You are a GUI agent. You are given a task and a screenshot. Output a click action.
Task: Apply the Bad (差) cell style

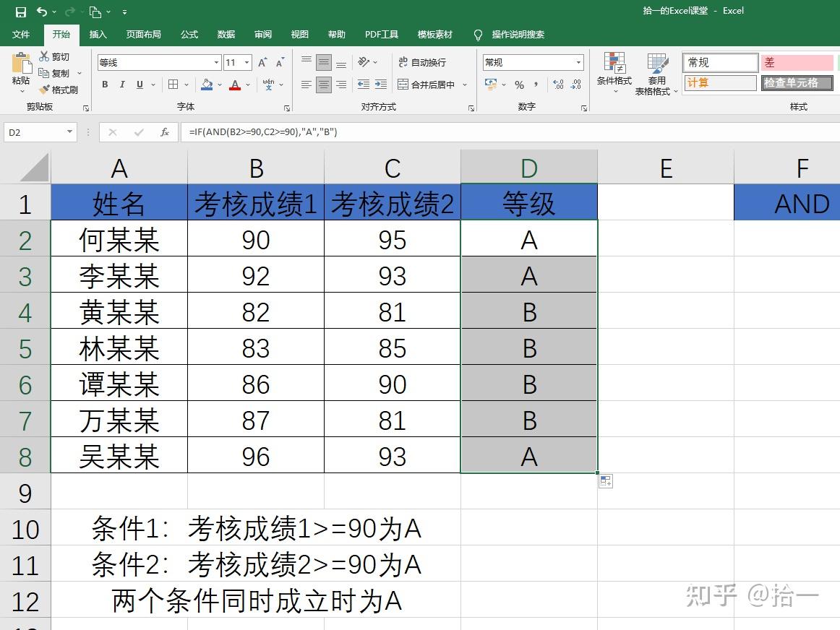(797, 62)
